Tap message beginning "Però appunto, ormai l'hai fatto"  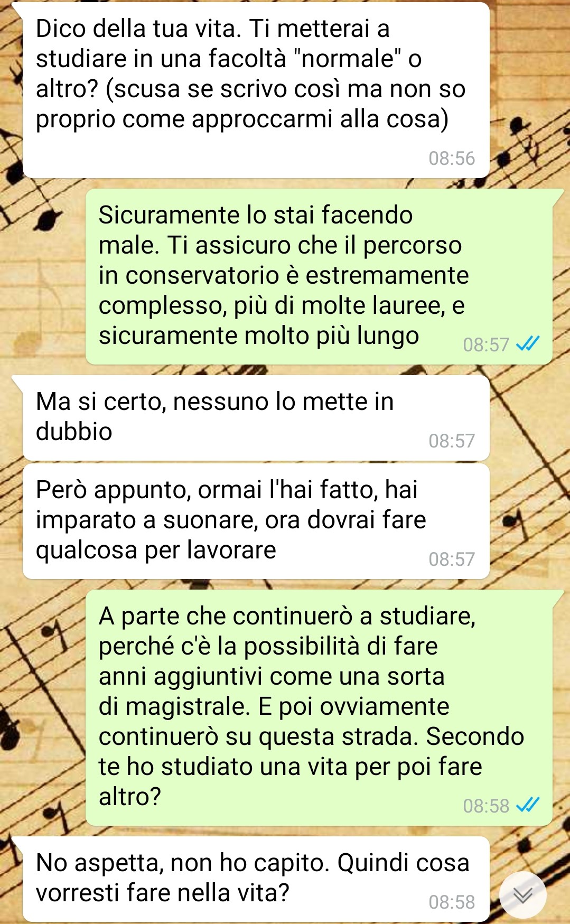coord(256,521)
